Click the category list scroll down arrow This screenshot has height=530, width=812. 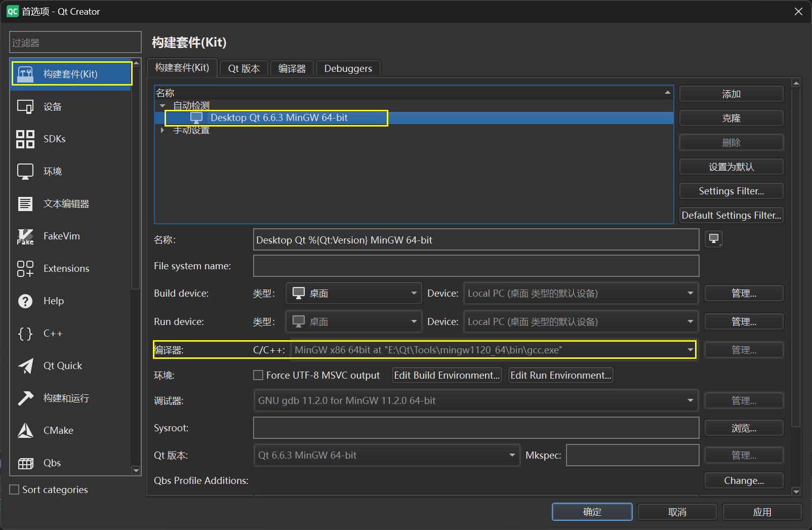pos(136,470)
